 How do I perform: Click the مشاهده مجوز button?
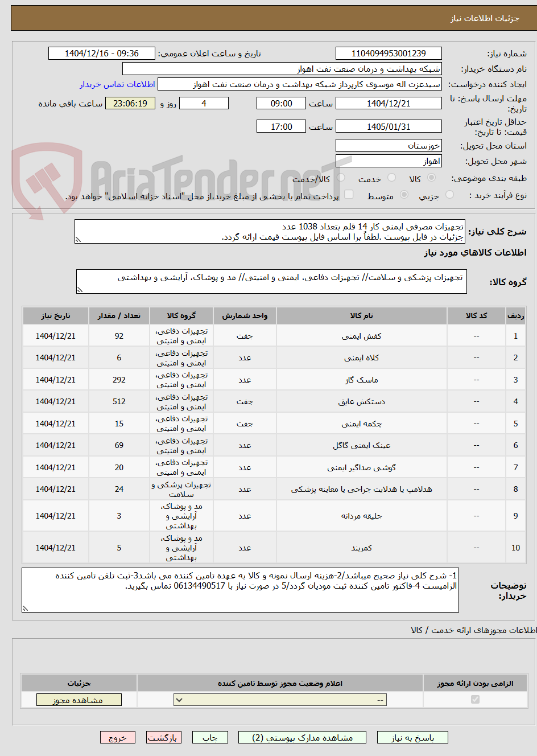(x=79, y=700)
